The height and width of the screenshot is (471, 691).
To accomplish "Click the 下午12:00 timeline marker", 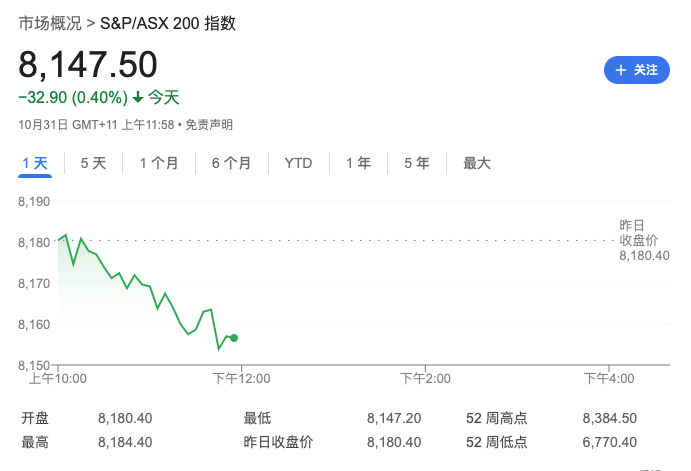I will coord(241,378).
